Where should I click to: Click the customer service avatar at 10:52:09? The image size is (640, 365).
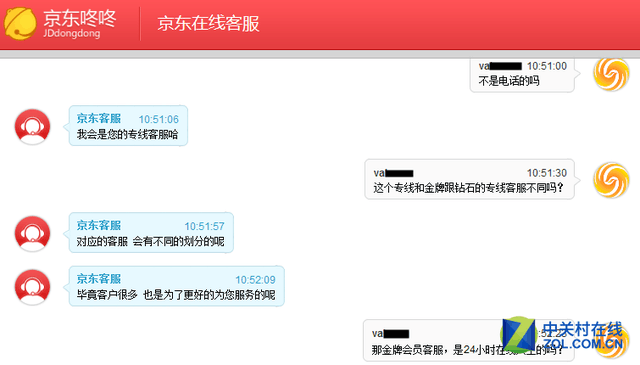tap(33, 287)
